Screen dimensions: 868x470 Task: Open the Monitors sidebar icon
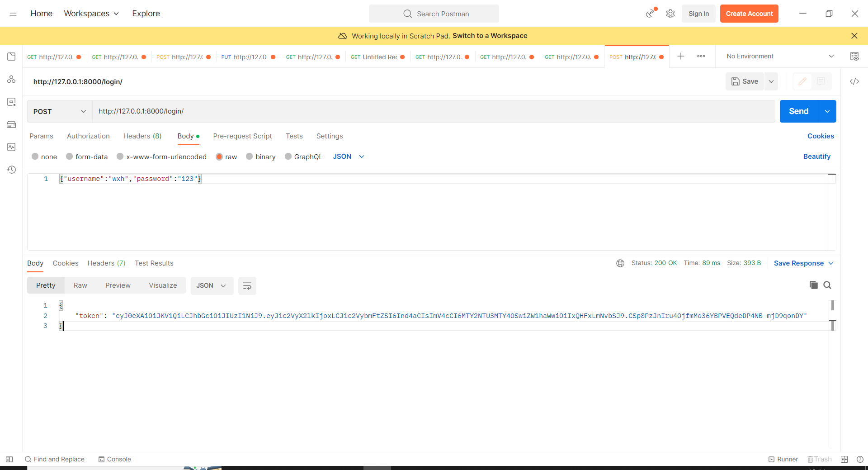[11, 147]
